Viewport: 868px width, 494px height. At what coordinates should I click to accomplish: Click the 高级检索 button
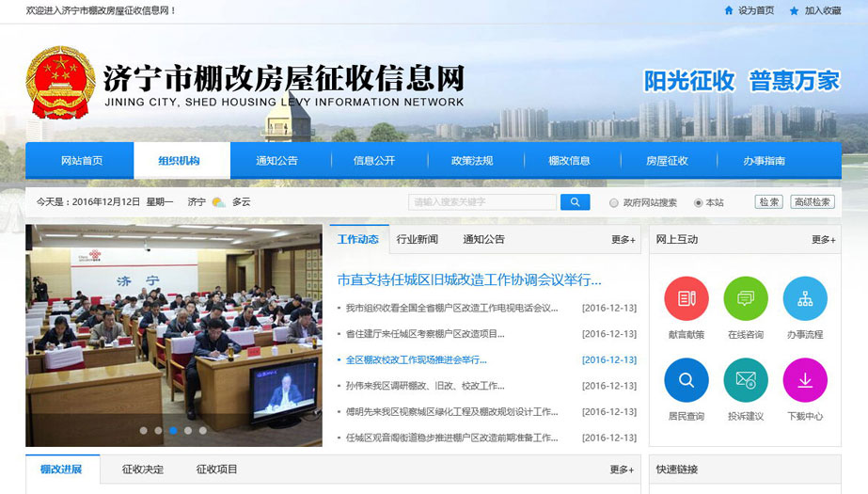click(x=813, y=202)
